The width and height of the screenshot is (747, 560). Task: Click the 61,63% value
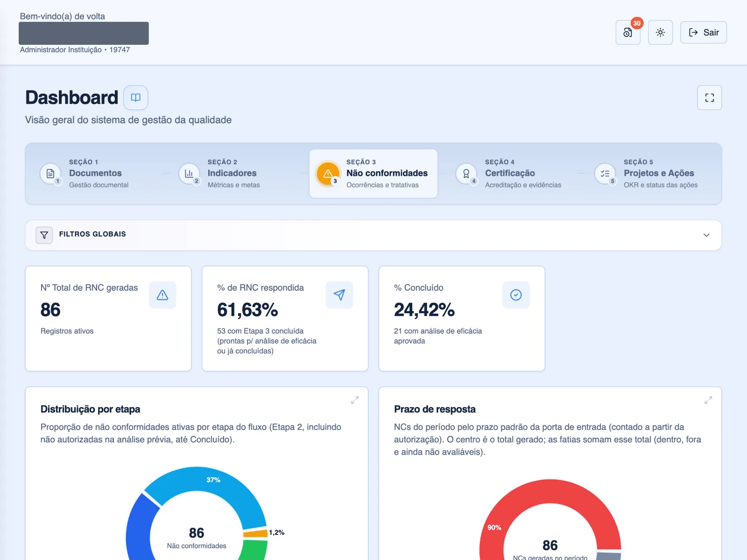point(247,310)
